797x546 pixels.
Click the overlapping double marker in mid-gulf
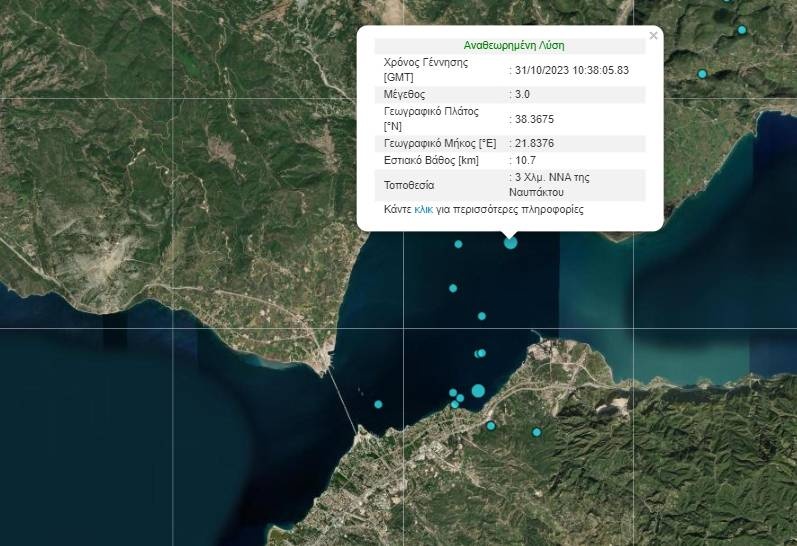coord(480,353)
